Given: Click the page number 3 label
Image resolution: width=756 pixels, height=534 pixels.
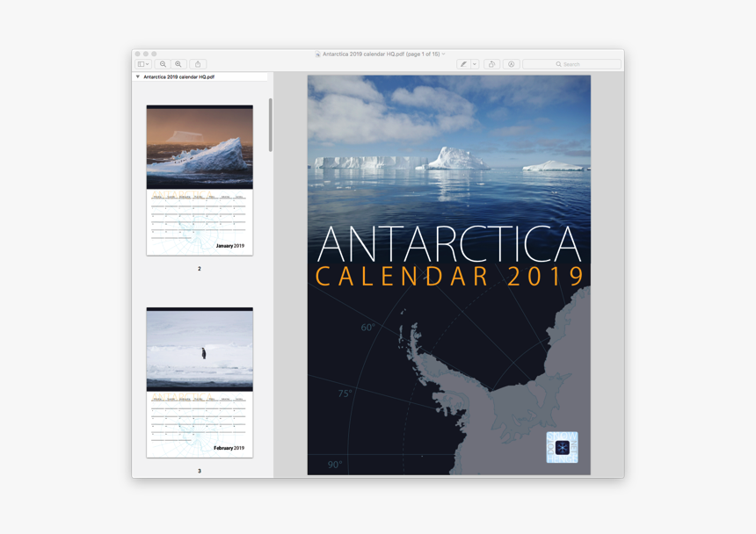Looking at the screenshot, I should [x=200, y=471].
